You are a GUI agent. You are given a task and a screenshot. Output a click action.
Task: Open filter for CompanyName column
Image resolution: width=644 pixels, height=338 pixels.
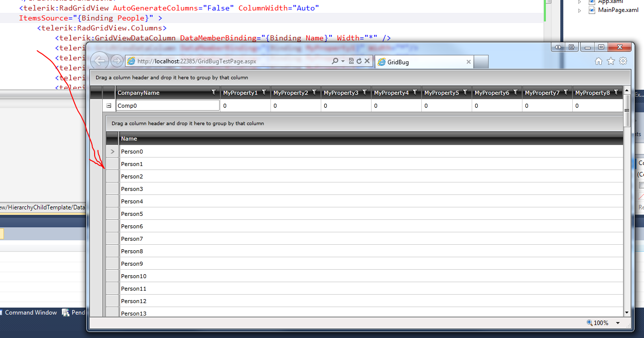point(214,93)
